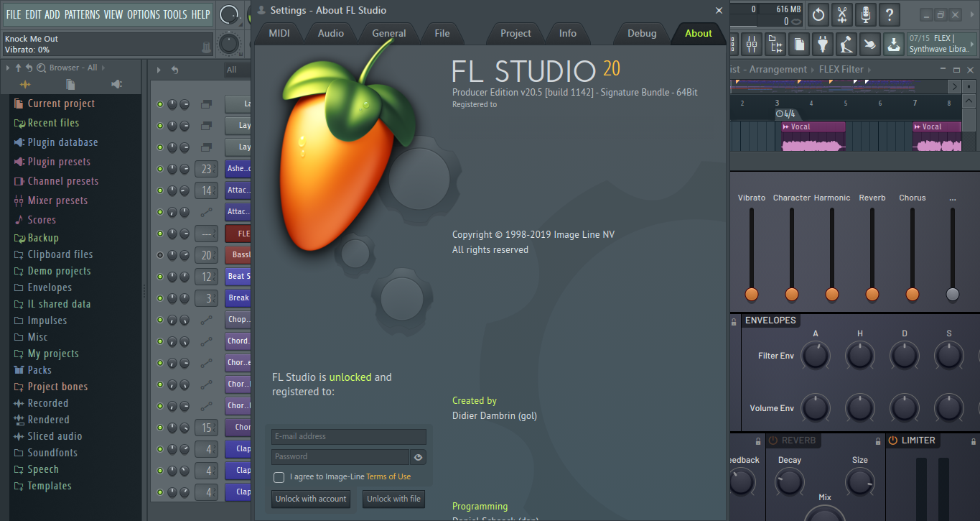Switch to Audio settings tab
Viewport: 980px width, 521px height.
click(x=331, y=33)
